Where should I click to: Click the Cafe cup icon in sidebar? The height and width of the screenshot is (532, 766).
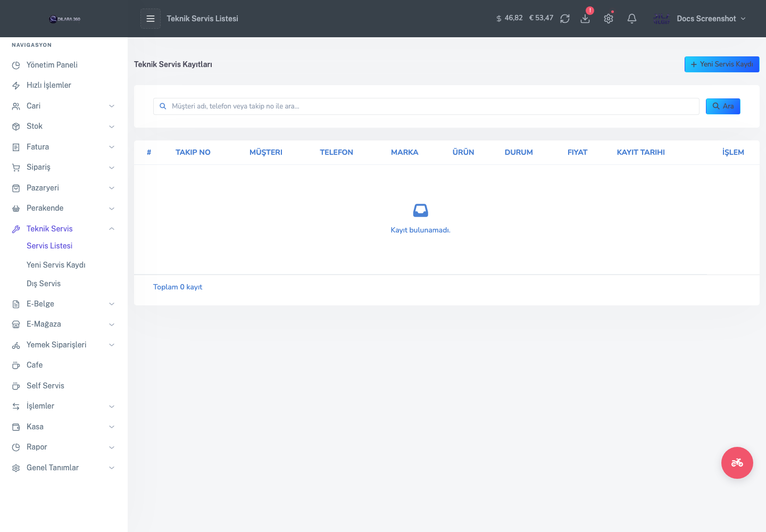point(16,365)
